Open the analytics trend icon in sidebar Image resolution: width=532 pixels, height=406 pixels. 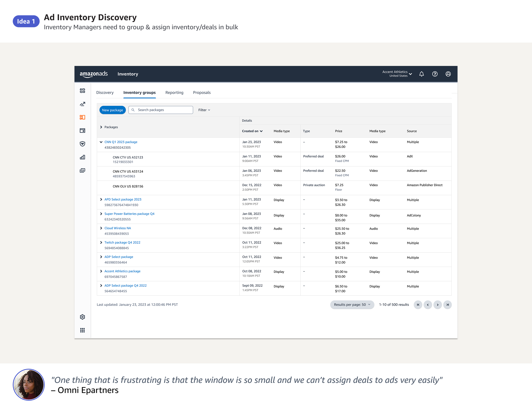pyautogui.click(x=82, y=104)
